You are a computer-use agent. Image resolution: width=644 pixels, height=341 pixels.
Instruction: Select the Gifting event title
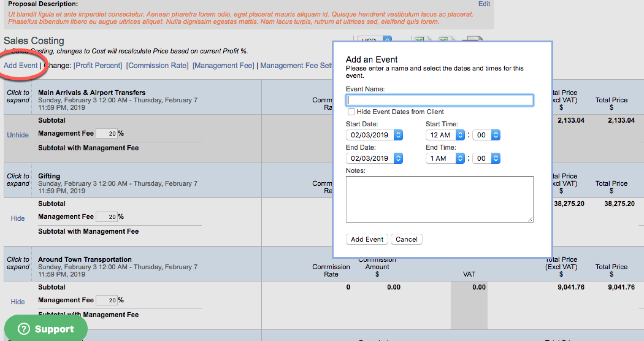pyautogui.click(x=49, y=176)
